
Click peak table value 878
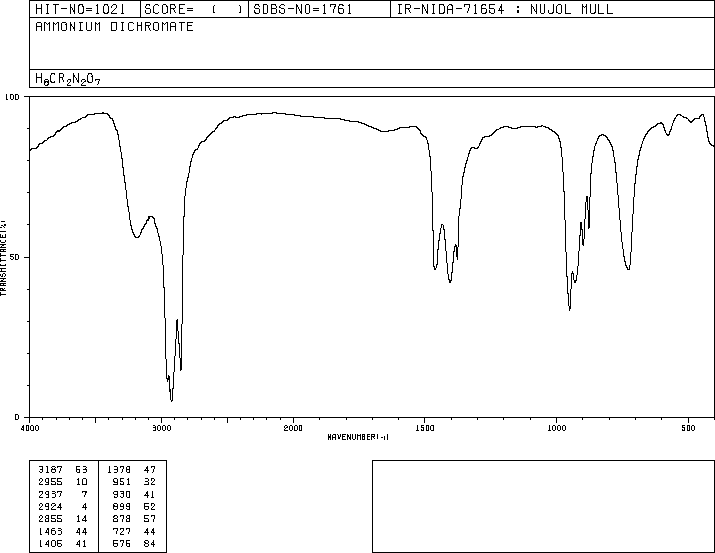(122, 519)
